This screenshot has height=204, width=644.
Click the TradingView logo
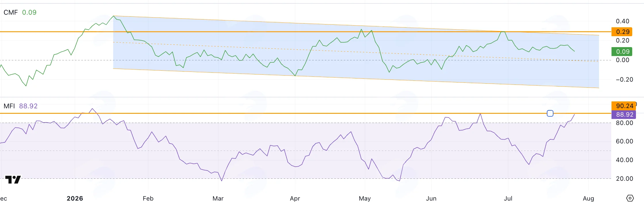[x=13, y=180]
